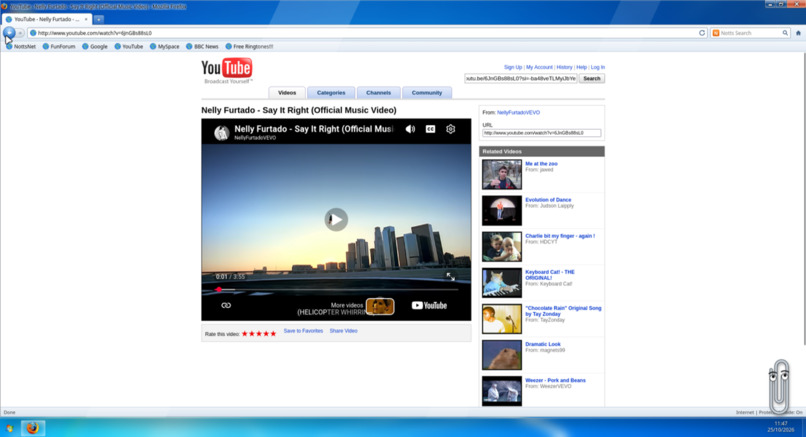Close the YouTube - Nelly Furtado tab
Screen dimensions: 806x437
(86, 19)
